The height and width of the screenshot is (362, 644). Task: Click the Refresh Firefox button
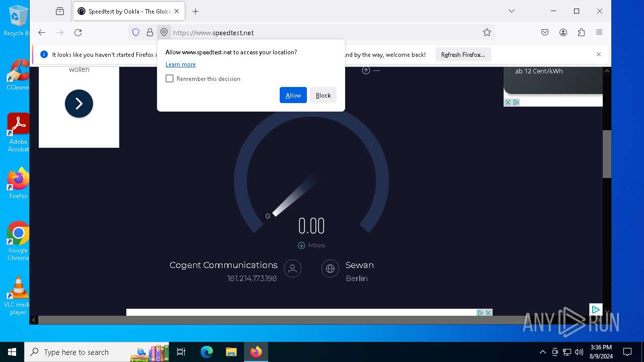tap(463, 55)
